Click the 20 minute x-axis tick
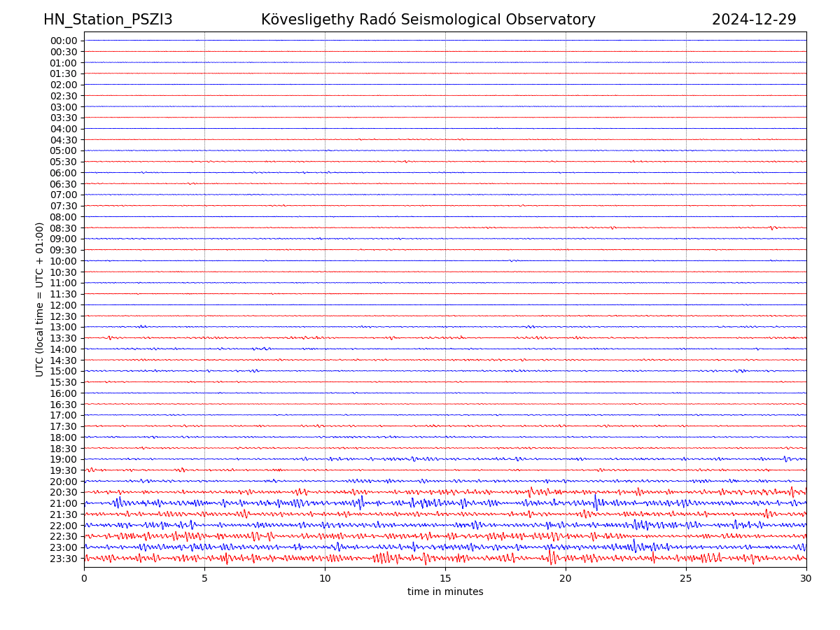Screen dimensions: 840x630 (x=566, y=579)
